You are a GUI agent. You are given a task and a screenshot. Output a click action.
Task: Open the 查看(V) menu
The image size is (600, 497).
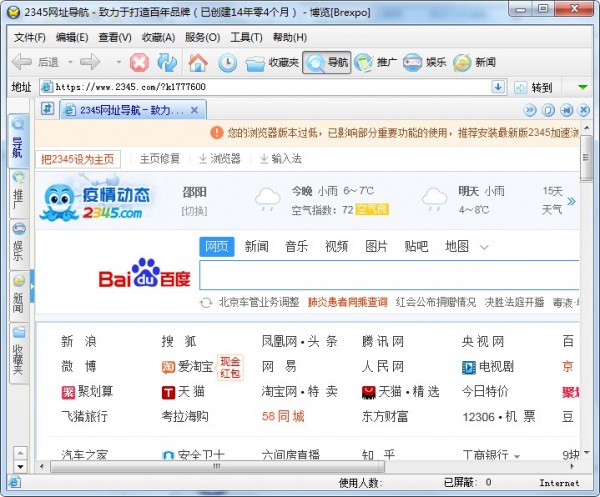point(115,37)
